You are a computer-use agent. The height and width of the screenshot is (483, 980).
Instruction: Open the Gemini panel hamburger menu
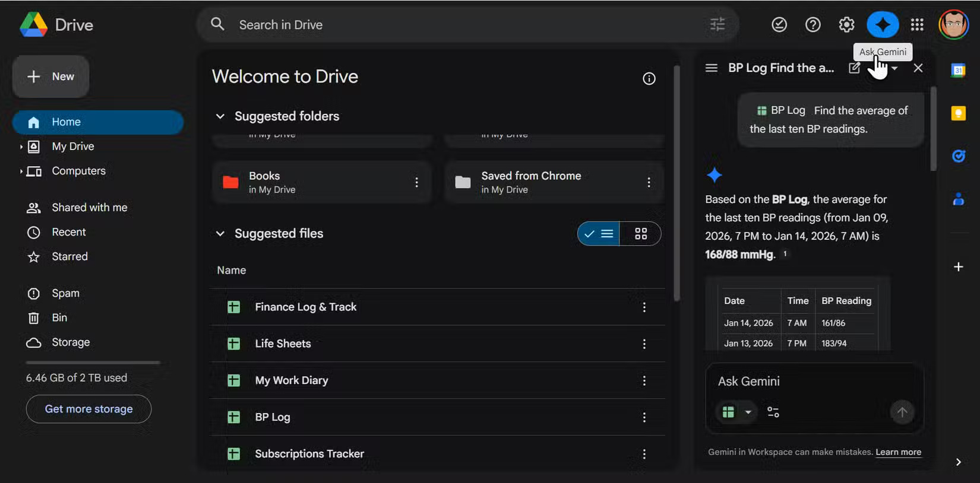[x=711, y=68]
